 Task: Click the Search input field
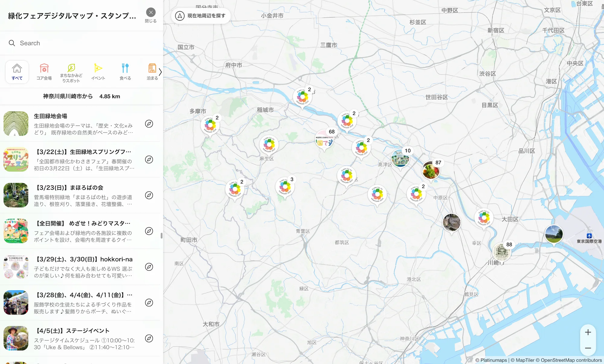tap(82, 43)
